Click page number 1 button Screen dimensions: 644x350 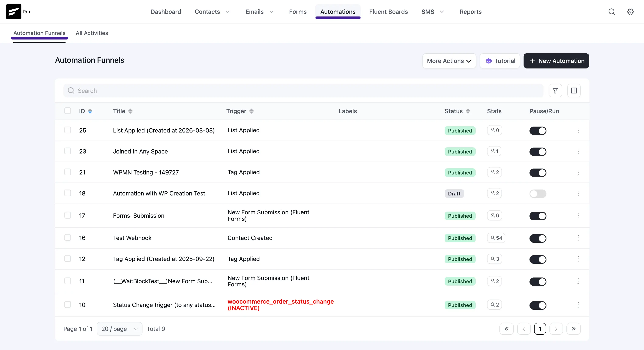click(540, 329)
